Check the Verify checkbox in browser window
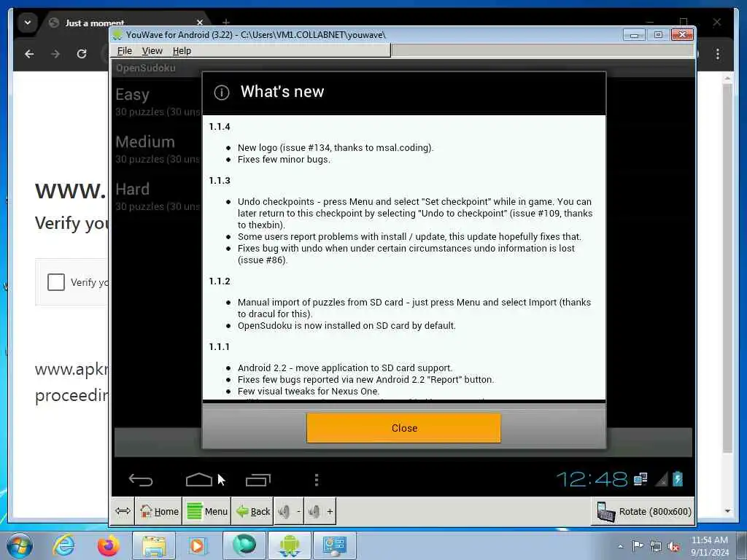This screenshot has height=560, width=747. pyautogui.click(x=55, y=282)
